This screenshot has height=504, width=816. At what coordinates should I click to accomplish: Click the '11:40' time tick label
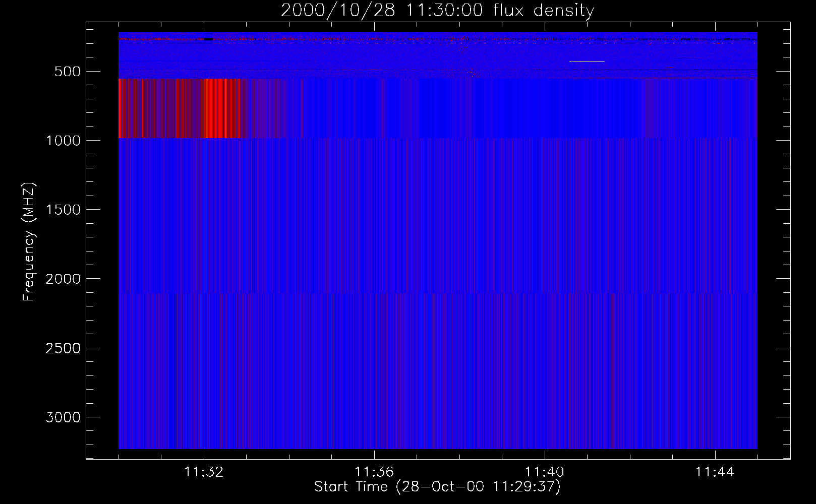tap(545, 472)
